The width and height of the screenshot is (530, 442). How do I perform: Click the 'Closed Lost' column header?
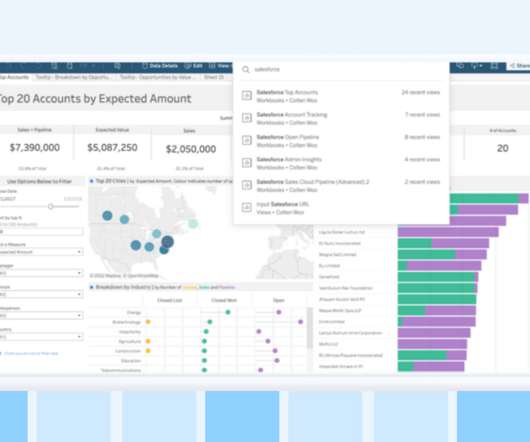[169, 300]
